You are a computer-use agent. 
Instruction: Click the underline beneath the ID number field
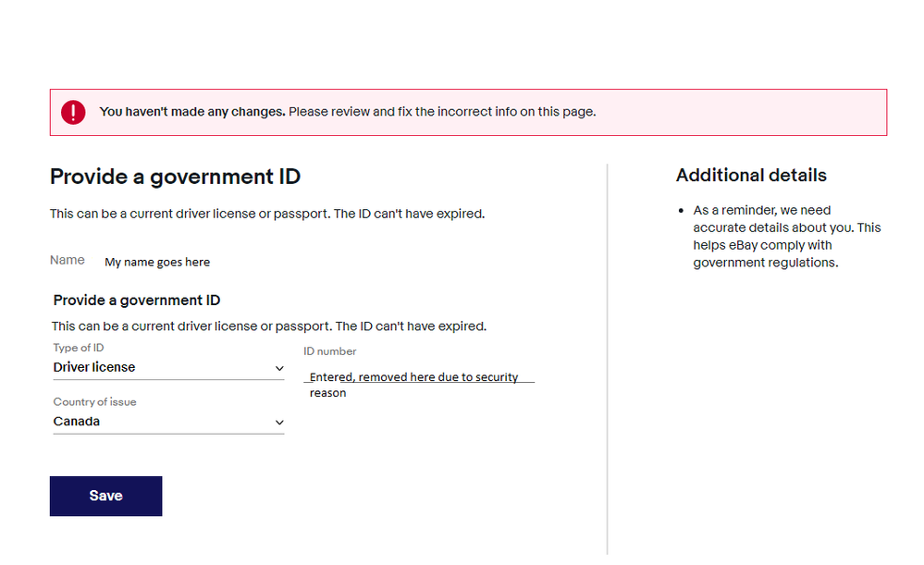tap(419, 383)
